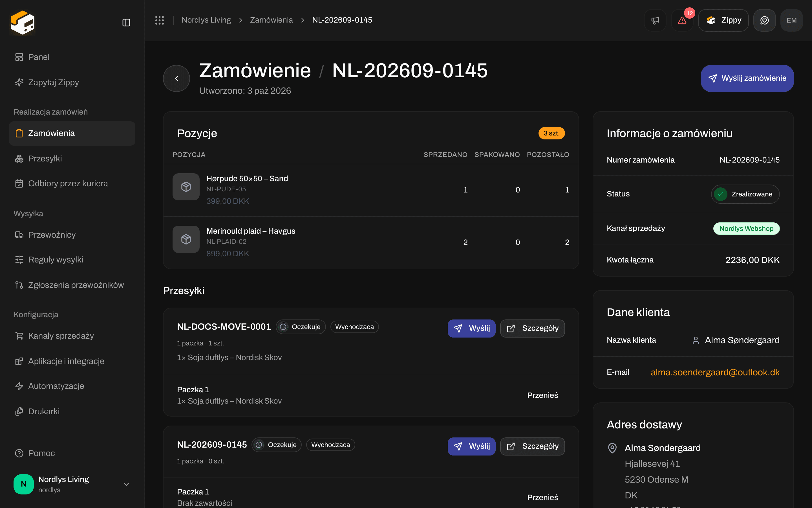
Task: Open Przesyłki in sidebar
Action: [72, 159]
